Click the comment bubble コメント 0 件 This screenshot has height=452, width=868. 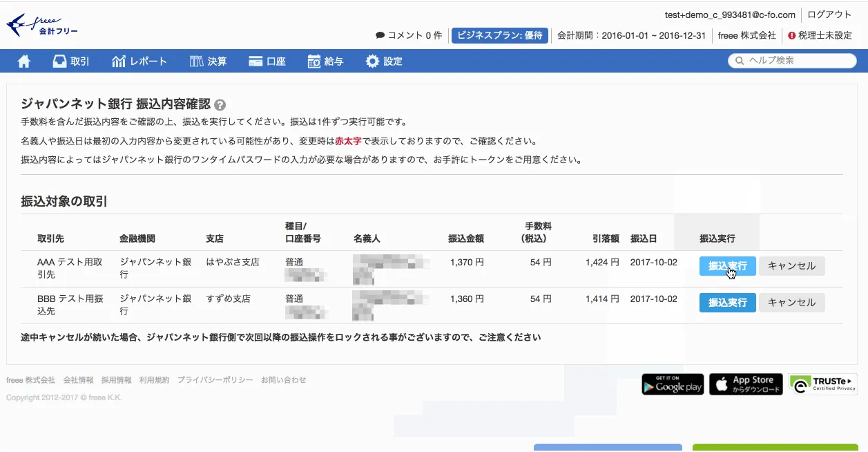click(409, 35)
